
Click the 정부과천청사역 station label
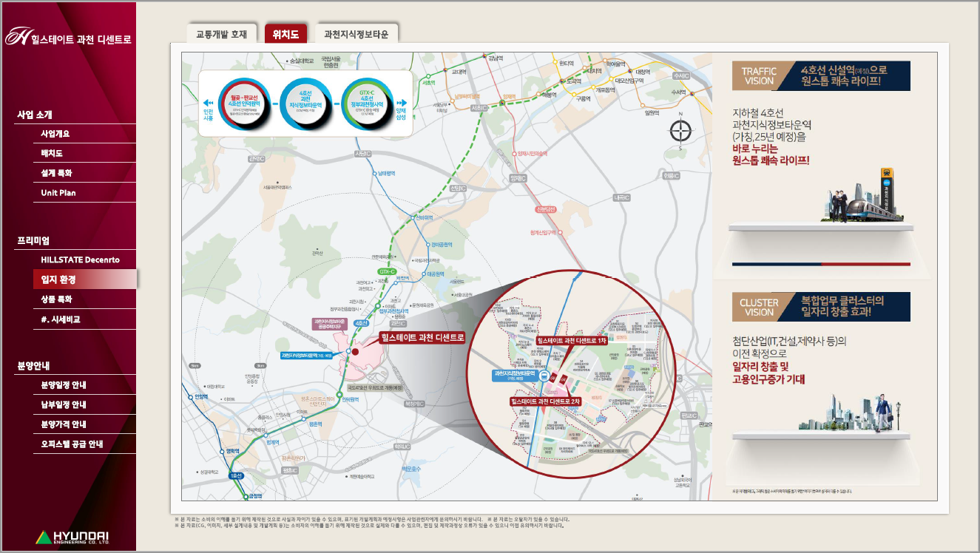tap(393, 311)
